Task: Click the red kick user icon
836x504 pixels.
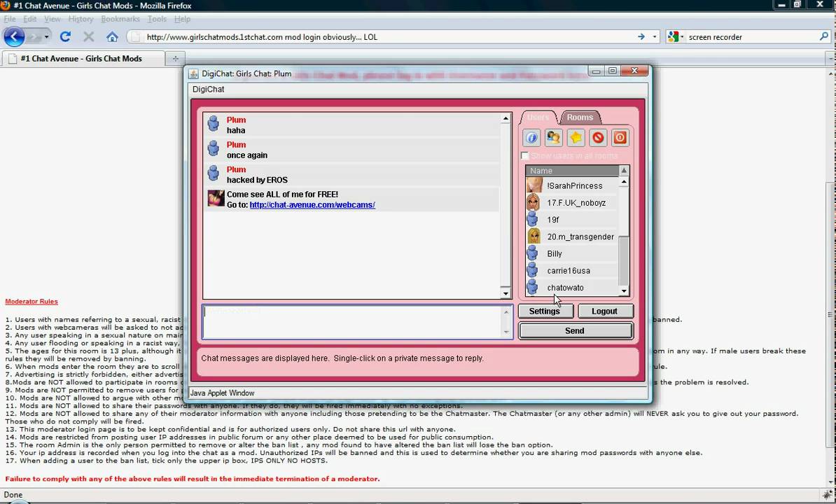Action: (x=620, y=138)
